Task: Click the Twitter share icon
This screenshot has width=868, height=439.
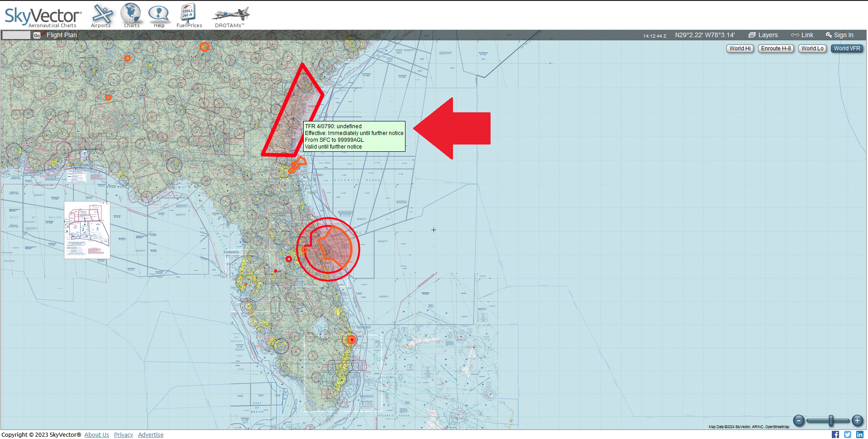Action: tap(848, 434)
